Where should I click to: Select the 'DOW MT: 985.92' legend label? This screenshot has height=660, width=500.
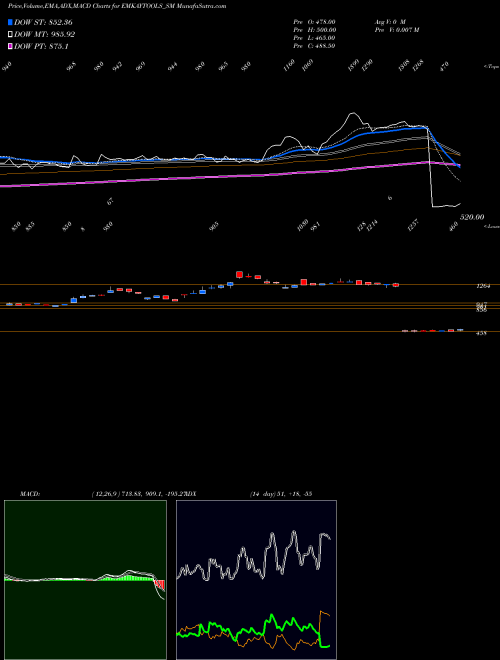coord(44,35)
